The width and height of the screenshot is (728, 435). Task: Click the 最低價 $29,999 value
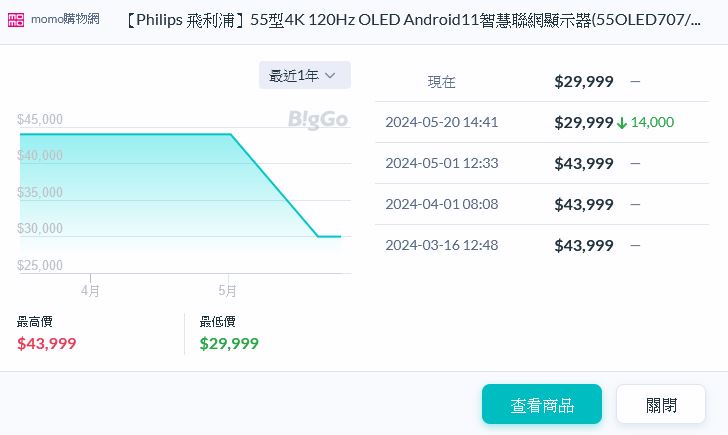click(229, 343)
